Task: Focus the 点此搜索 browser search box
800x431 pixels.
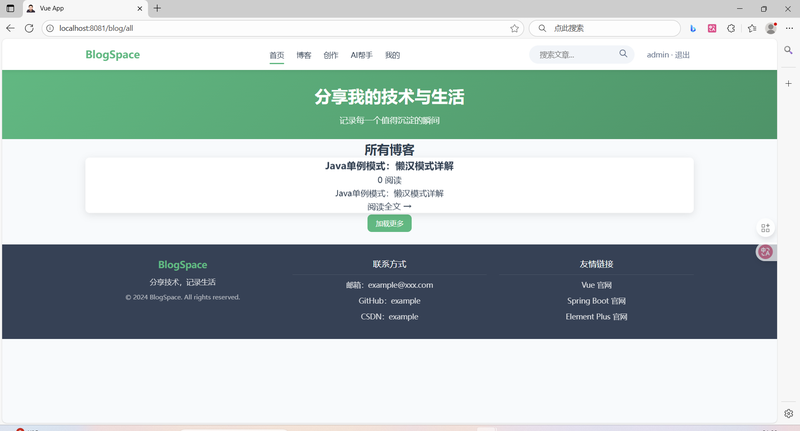Action: (x=605, y=29)
